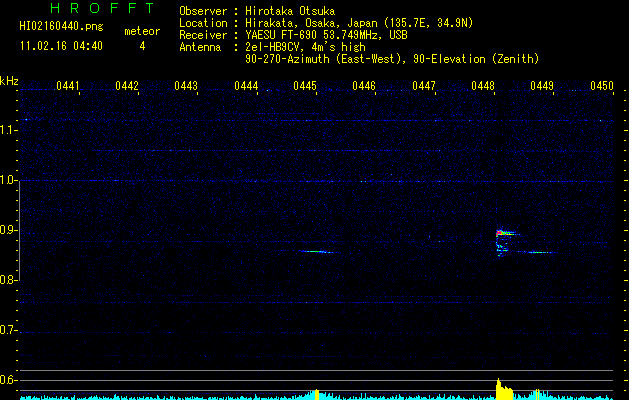Click the tallest yellow peak in the power graph
Viewport: 629px width, 400px height.
coord(498,388)
